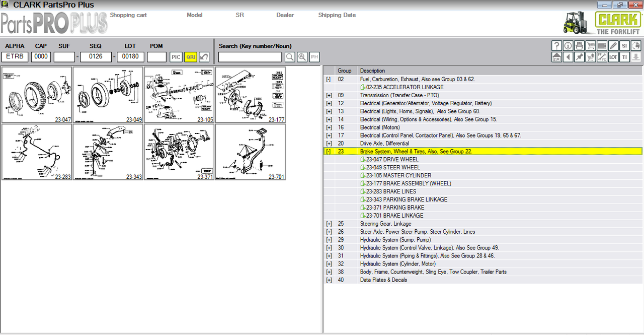Click the LOT field showing 00180

(x=130, y=57)
